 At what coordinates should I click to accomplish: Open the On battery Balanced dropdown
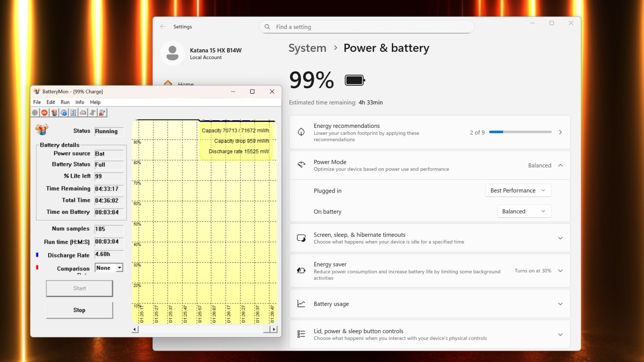click(x=524, y=211)
